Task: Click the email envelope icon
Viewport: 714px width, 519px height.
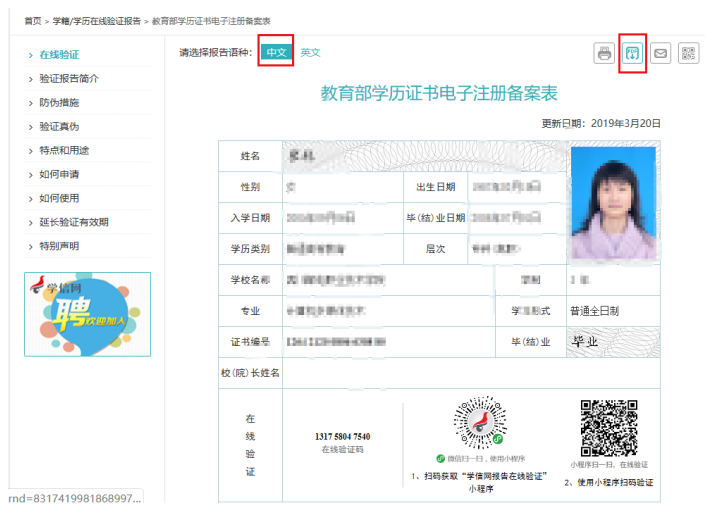Action: 660,54
